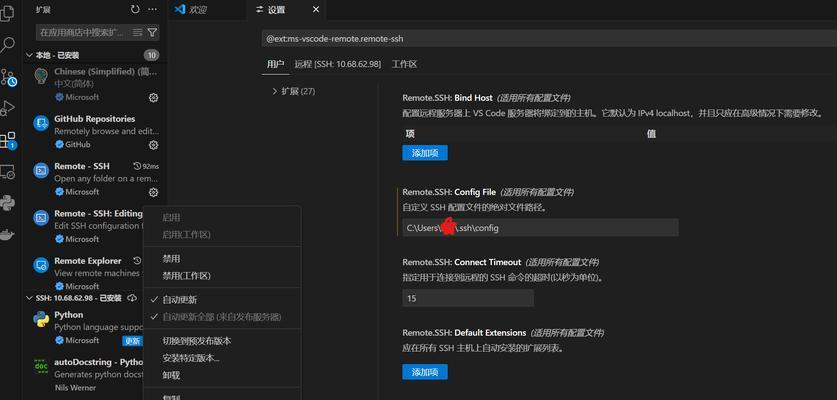The height and width of the screenshot is (400, 837).
Task: Open the extensions filter funnel icon
Action: point(152,33)
